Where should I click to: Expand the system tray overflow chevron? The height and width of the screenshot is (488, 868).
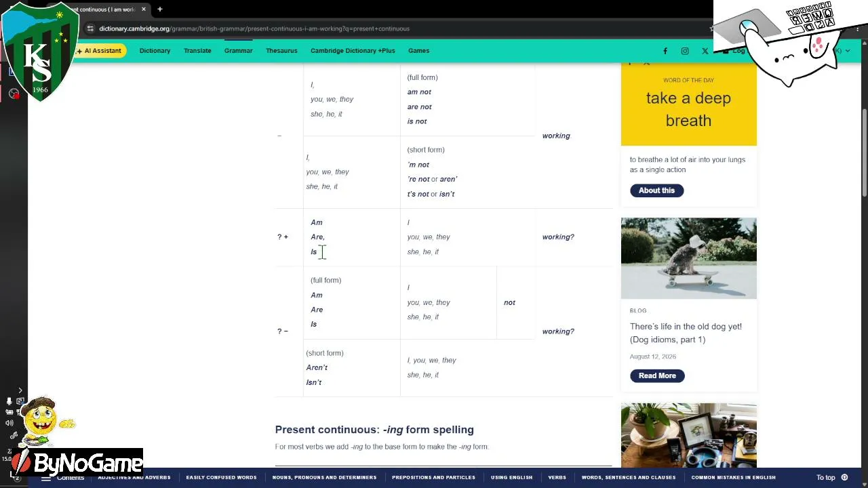20,390
